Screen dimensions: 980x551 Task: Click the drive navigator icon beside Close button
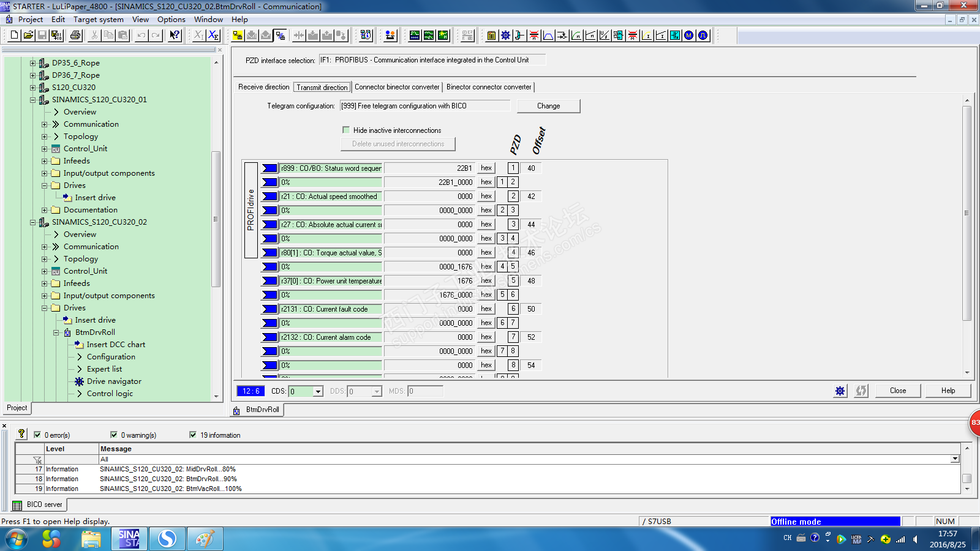pyautogui.click(x=840, y=391)
